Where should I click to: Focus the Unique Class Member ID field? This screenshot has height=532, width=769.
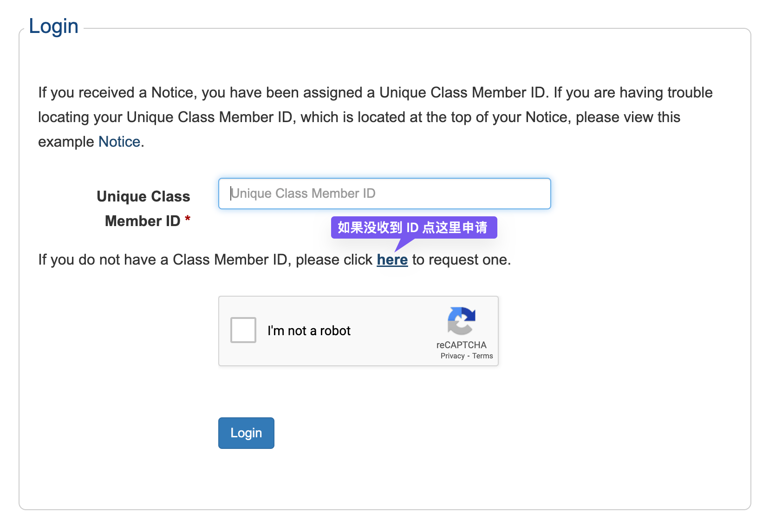384,194
